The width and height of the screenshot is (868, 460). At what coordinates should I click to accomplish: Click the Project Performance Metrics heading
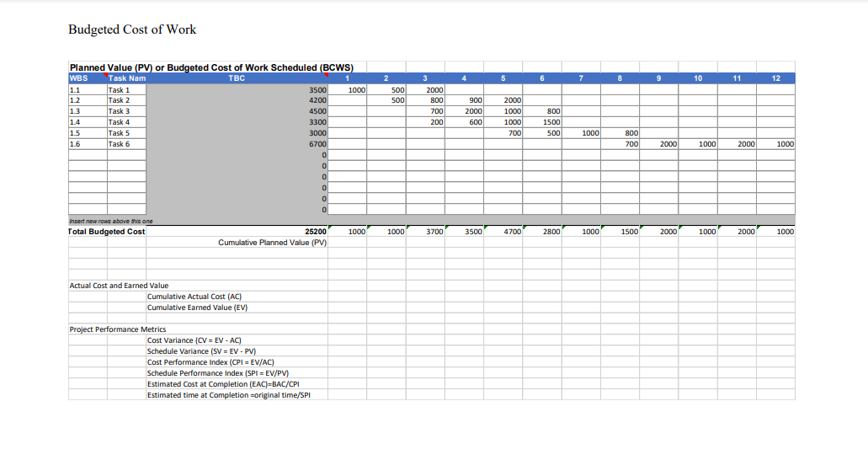[118, 329]
